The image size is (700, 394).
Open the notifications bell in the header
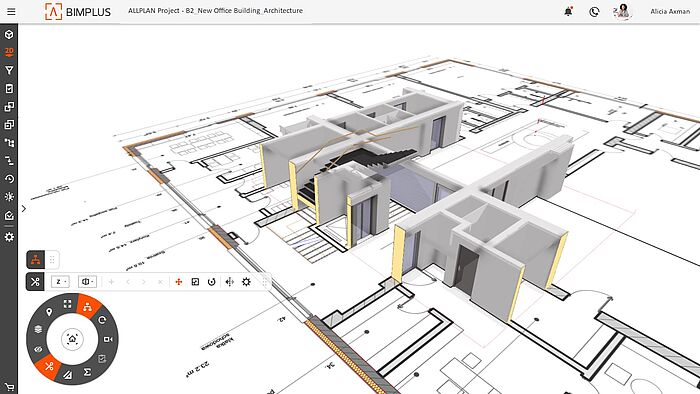click(568, 12)
